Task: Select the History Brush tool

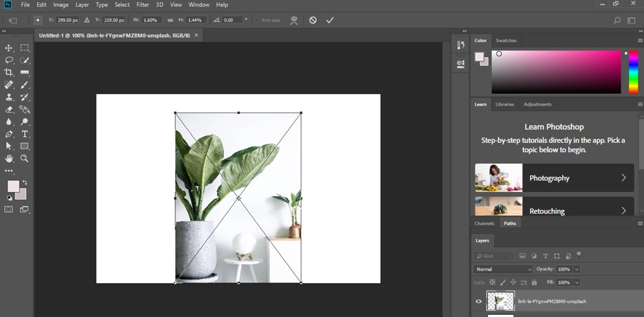Action: tap(25, 97)
